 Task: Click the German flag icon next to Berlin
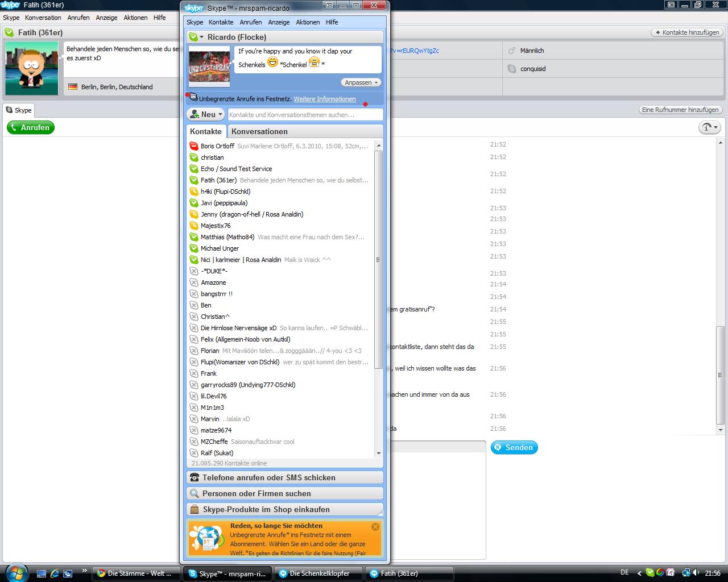(73, 87)
